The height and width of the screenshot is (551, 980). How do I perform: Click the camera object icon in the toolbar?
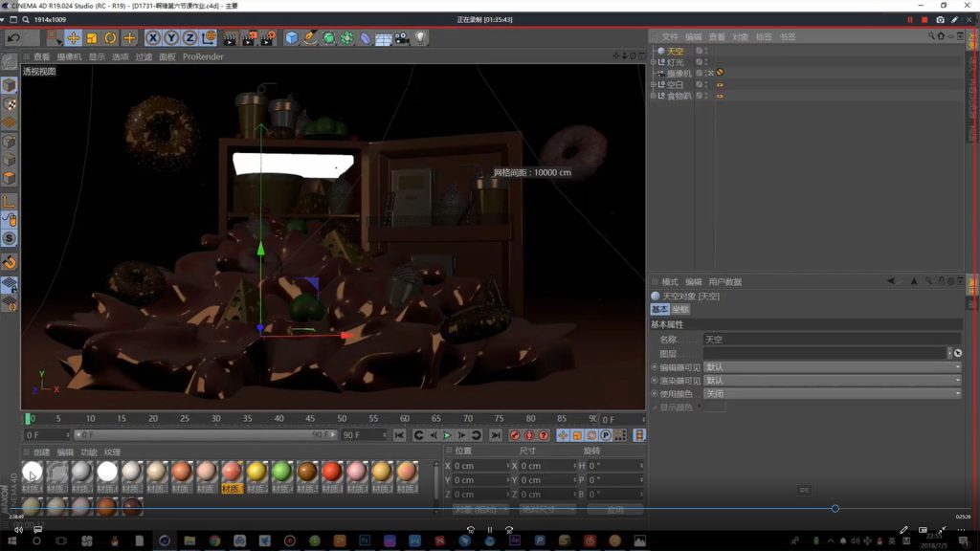tap(402, 38)
